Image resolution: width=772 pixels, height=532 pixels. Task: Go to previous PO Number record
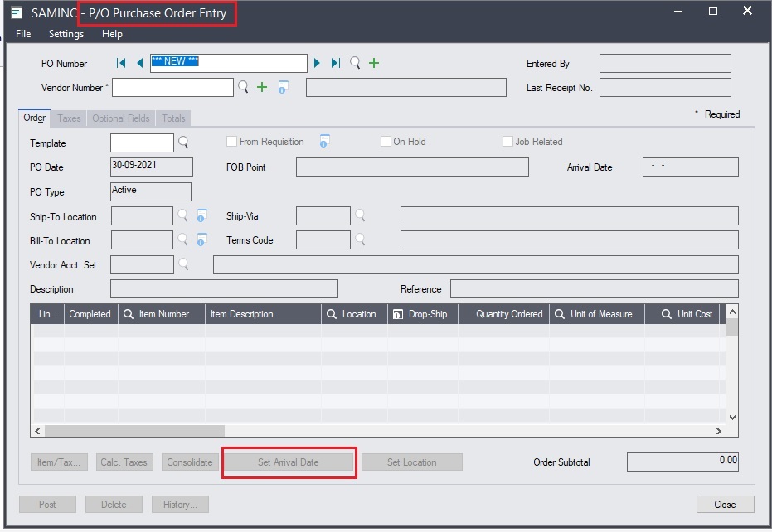click(x=140, y=63)
